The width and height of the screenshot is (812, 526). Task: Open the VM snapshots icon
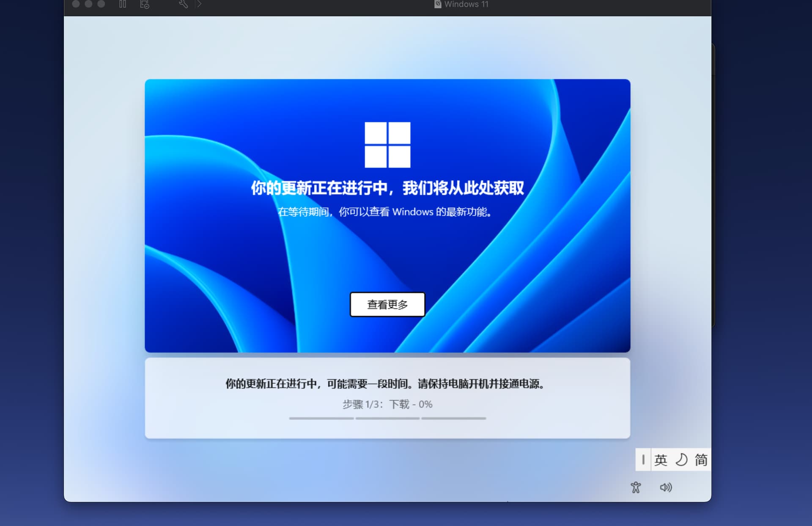coord(145,5)
